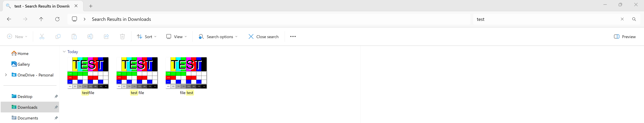
Task: Refresh the current search results
Action: [57, 19]
